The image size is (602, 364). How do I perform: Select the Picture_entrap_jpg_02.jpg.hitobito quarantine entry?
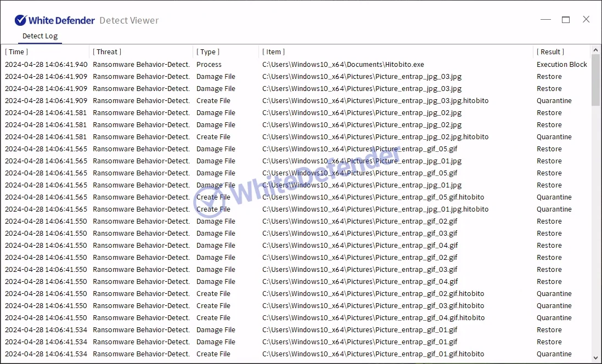(375, 137)
